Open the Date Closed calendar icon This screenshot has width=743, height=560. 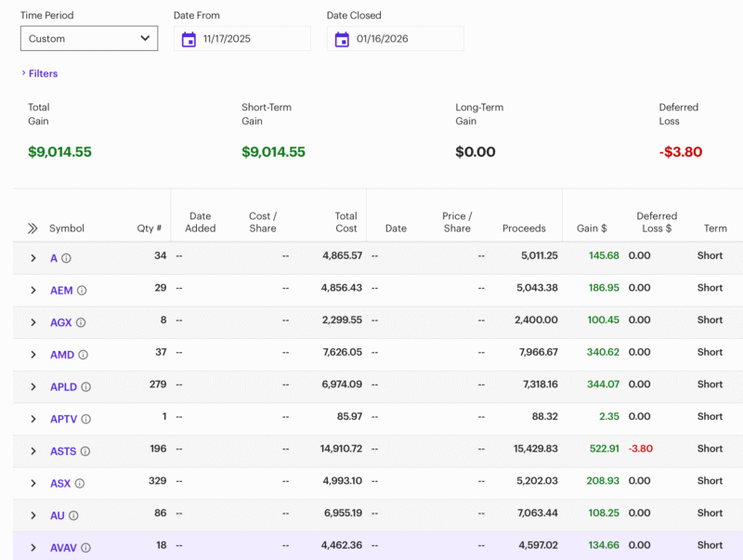pos(342,39)
